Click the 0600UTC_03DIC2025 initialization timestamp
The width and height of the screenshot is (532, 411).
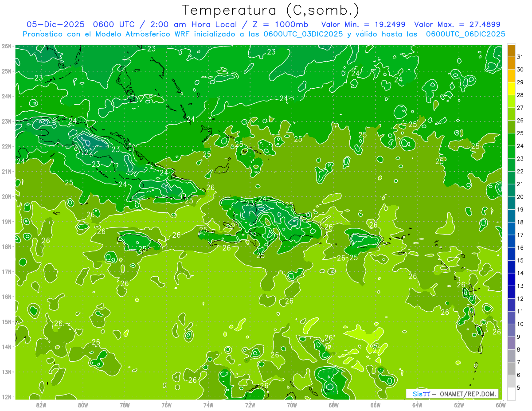(x=303, y=34)
